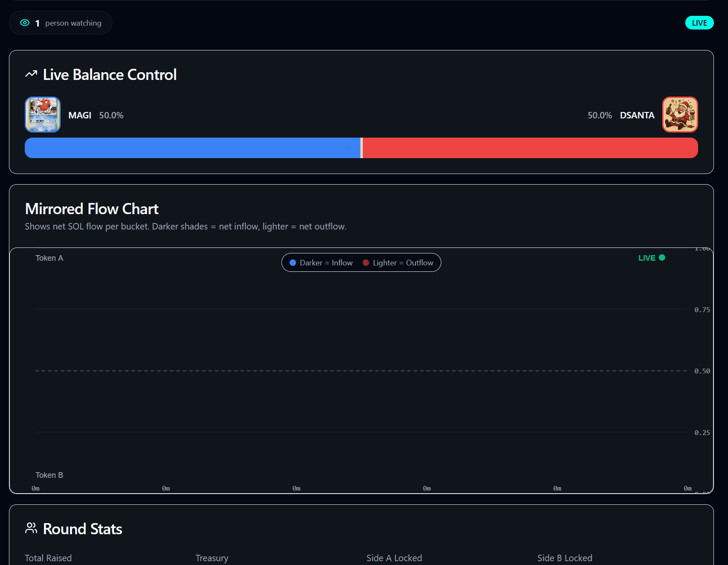Expand the Live Balance Control panel
Screen dimensions: 728x565
point(109,74)
